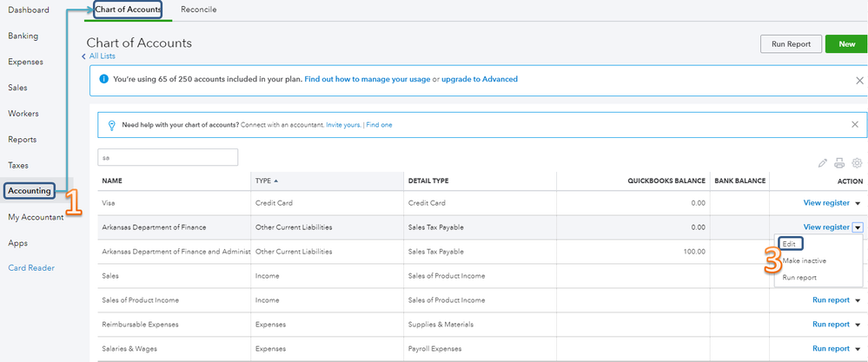This screenshot has height=362, width=868.
Task: Click Run report for Sales of Product Income
Action: coord(831,300)
